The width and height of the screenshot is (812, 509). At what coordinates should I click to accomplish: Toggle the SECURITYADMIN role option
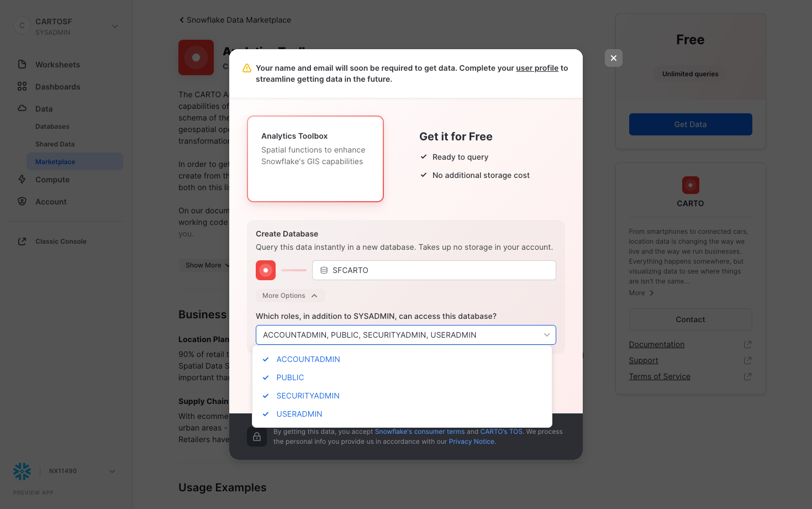point(308,396)
